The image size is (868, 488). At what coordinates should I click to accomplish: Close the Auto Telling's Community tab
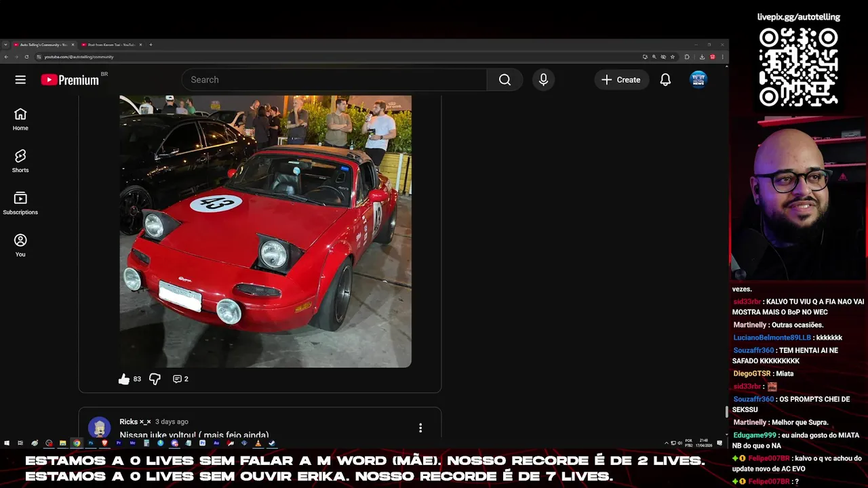73,45
